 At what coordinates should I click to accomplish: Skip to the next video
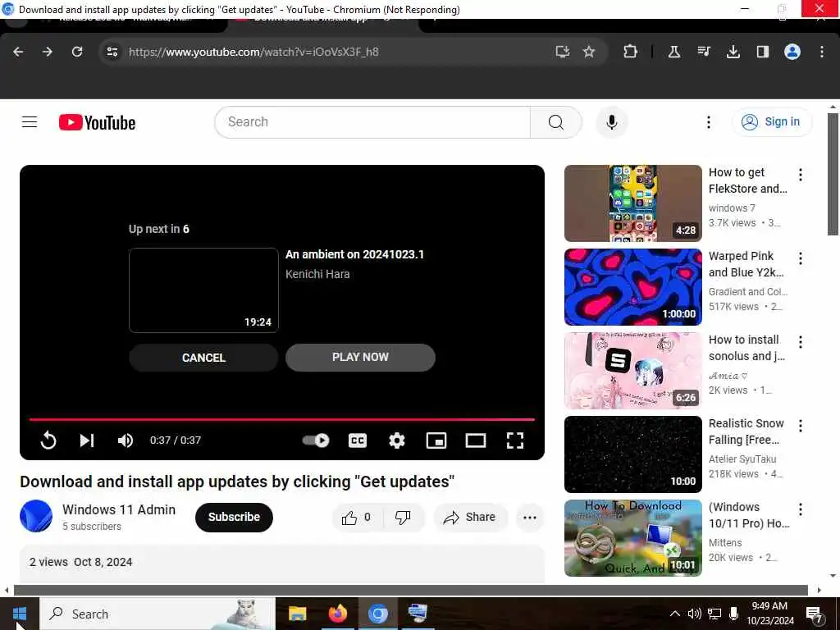click(87, 441)
